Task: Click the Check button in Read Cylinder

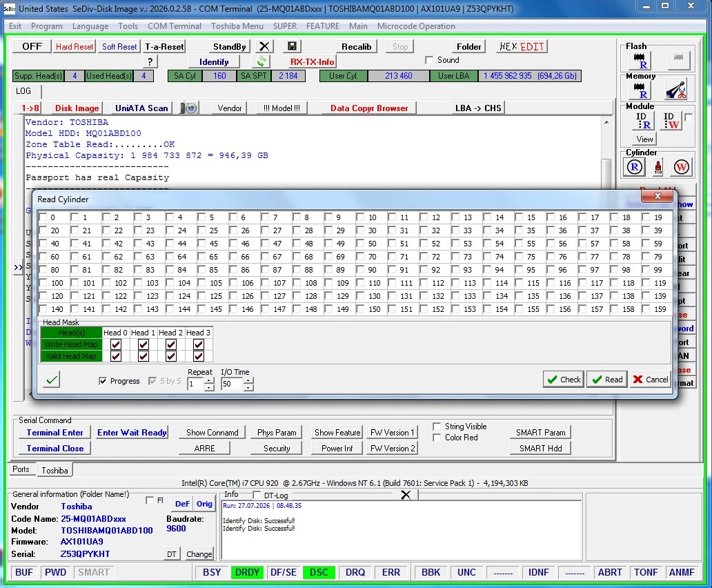Action: pyautogui.click(x=564, y=380)
